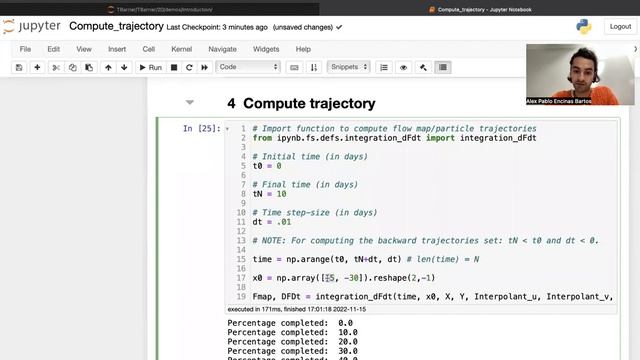Click the webcam video thumbnail
Viewport: 640px width, 360px height.
click(580, 75)
